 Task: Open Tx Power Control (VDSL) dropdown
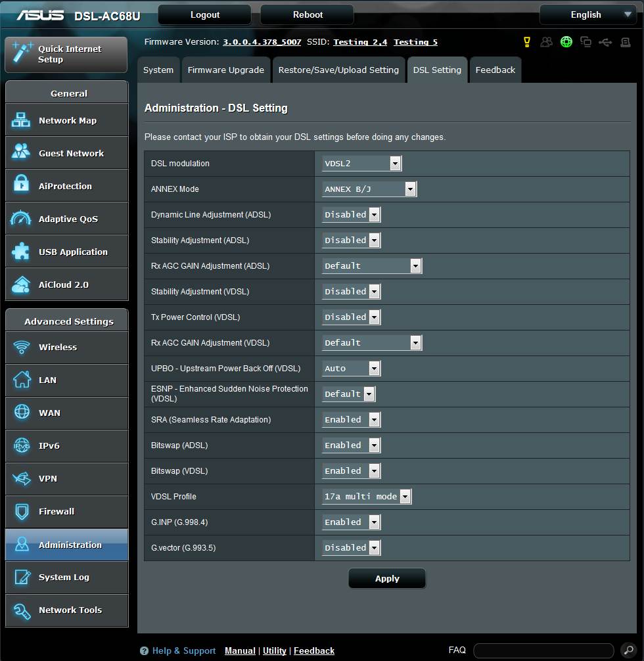[351, 317]
